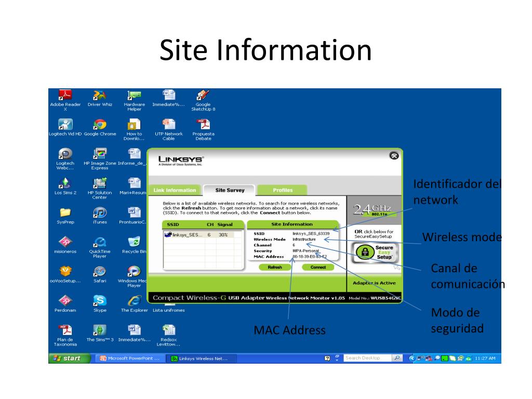Select the SysPrep folder on the desktop
Image resolution: width=532 pixels, height=399 pixels.
coord(65,216)
